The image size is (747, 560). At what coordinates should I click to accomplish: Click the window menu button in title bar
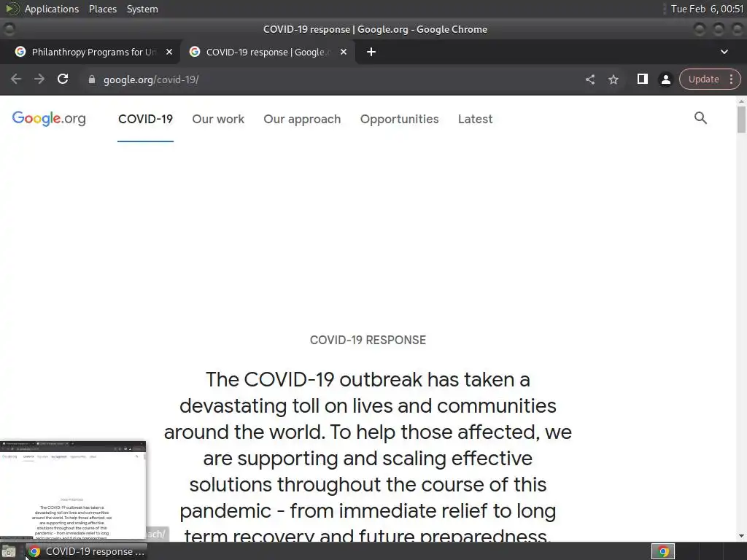coord(9,29)
